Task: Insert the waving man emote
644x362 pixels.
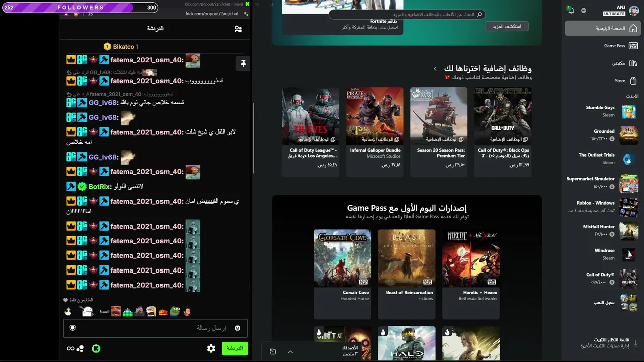Action: [139, 312]
